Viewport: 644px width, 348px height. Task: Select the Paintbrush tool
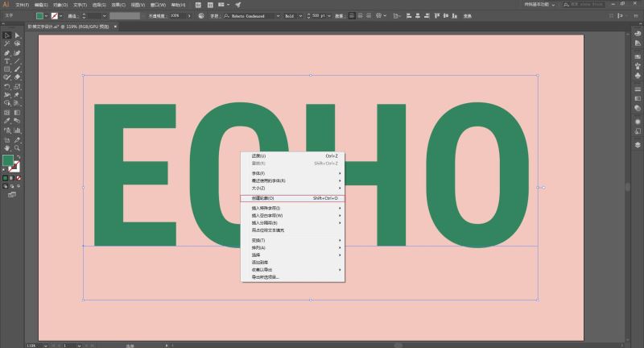pos(17,69)
